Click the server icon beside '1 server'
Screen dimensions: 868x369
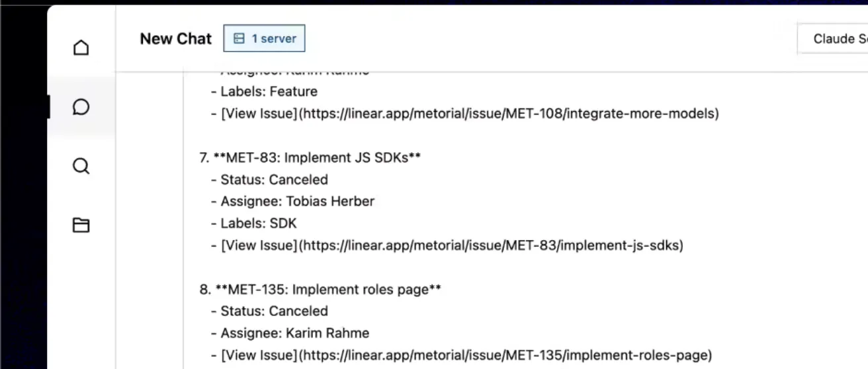[239, 39]
